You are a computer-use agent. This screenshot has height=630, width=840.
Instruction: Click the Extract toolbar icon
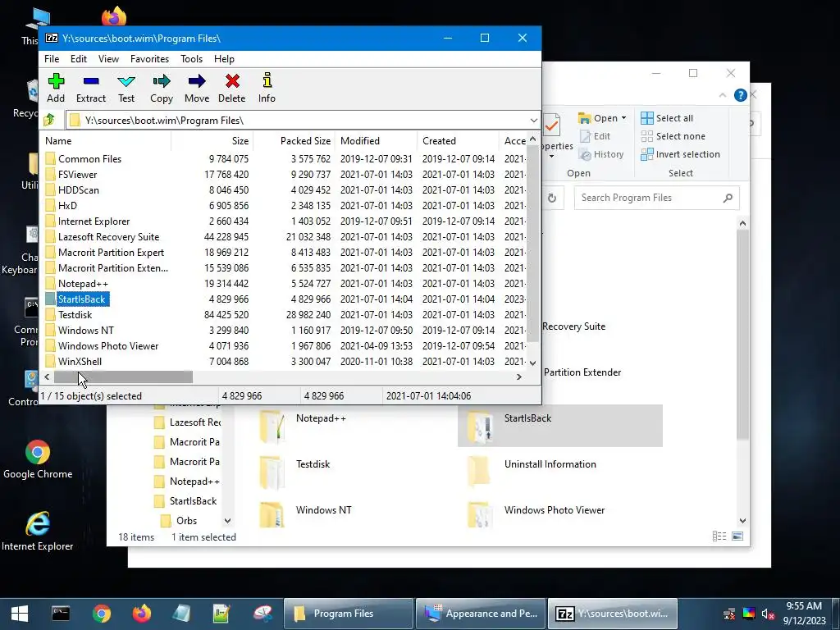pyautogui.click(x=91, y=88)
